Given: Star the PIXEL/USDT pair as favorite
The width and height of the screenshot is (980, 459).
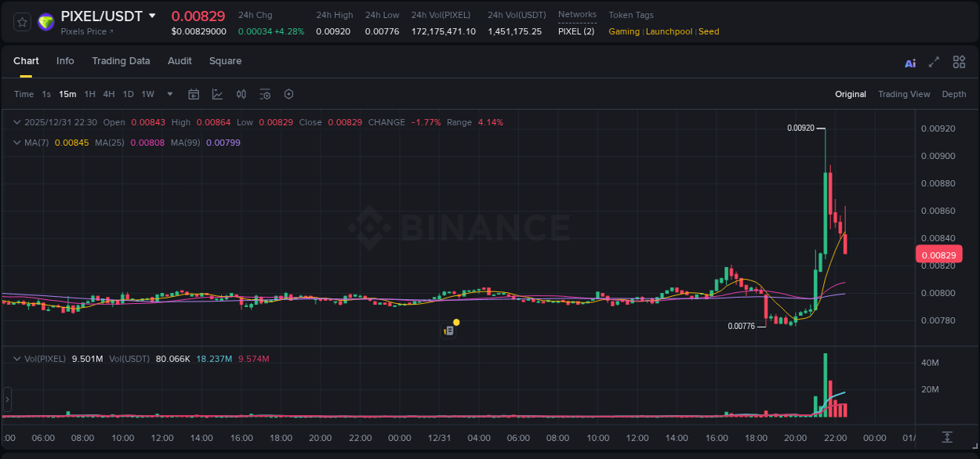Looking at the screenshot, I should coord(22,22).
